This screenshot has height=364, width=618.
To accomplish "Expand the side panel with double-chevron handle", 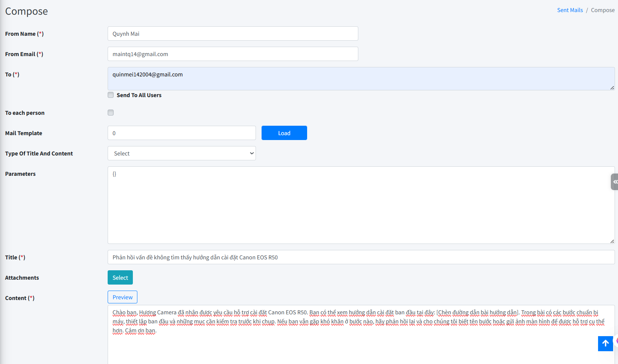I will pyautogui.click(x=615, y=182).
